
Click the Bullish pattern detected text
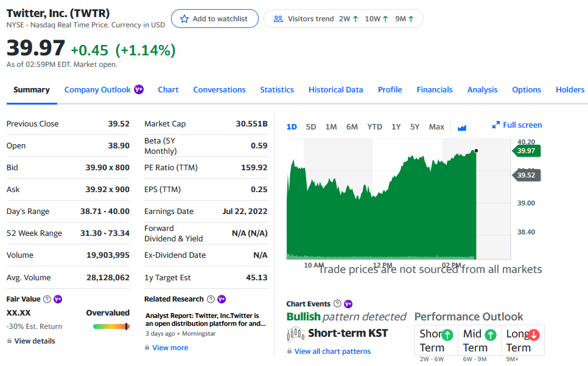click(x=346, y=317)
